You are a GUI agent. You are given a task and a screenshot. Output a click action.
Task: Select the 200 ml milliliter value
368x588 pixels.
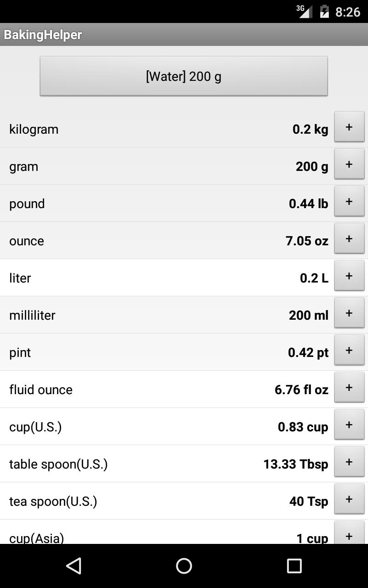click(x=308, y=315)
